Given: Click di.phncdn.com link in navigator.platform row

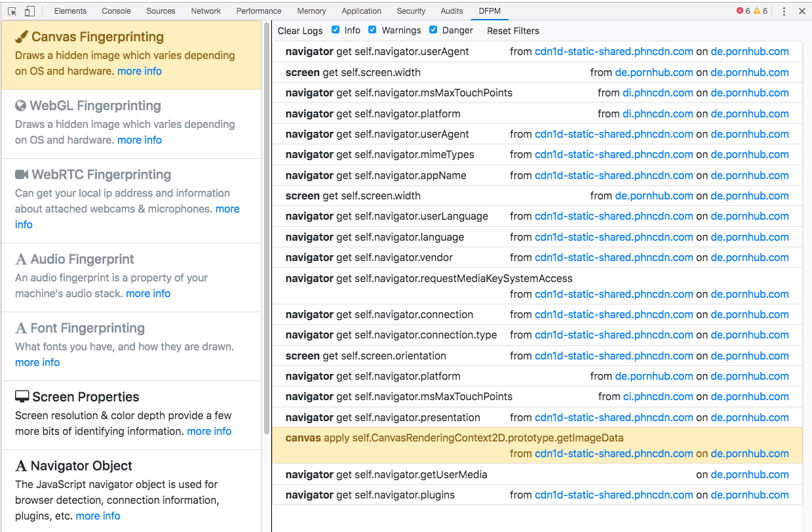Looking at the screenshot, I should click(x=658, y=113).
